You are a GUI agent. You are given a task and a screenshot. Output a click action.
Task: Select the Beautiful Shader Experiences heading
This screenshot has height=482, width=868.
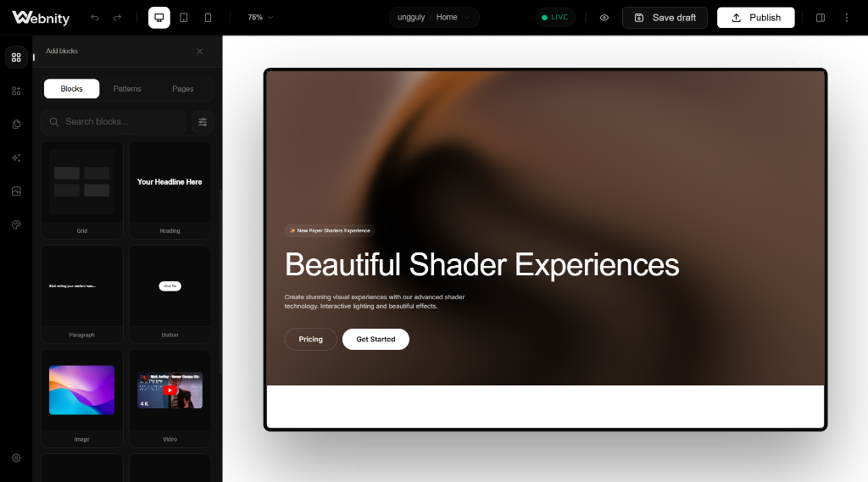481,264
